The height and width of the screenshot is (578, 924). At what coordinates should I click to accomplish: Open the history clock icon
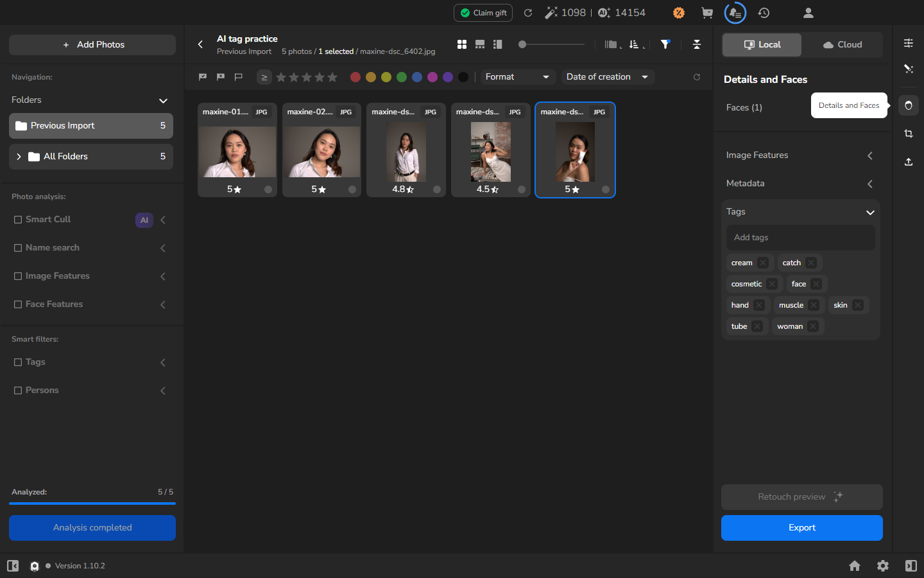click(764, 13)
